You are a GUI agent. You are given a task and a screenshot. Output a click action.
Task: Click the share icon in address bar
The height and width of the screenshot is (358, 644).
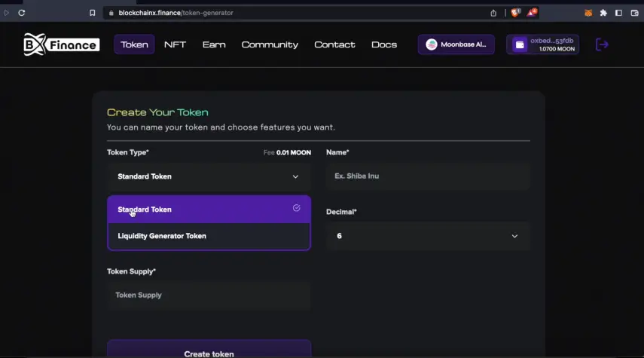(x=493, y=13)
